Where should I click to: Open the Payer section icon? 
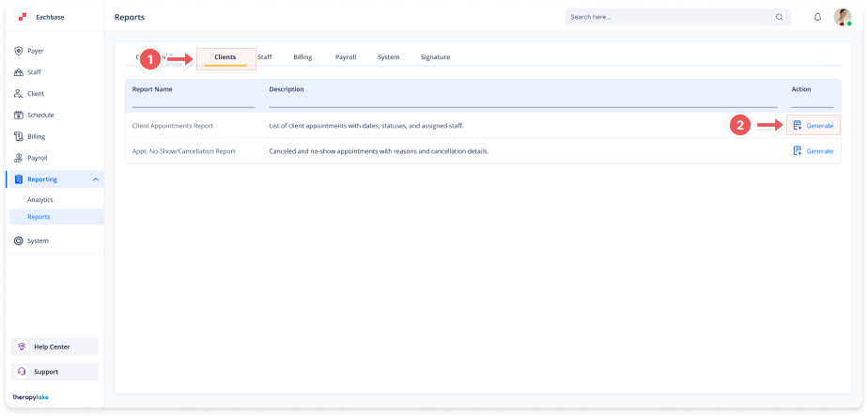pyautogui.click(x=18, y=51)
